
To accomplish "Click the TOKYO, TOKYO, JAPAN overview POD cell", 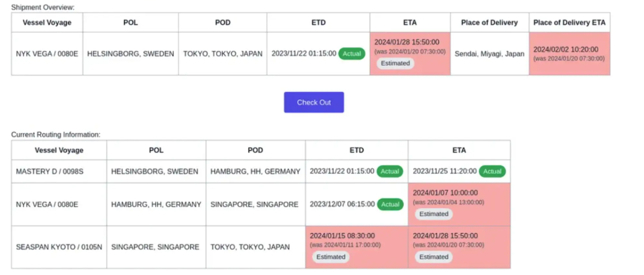I will (223, 54).
